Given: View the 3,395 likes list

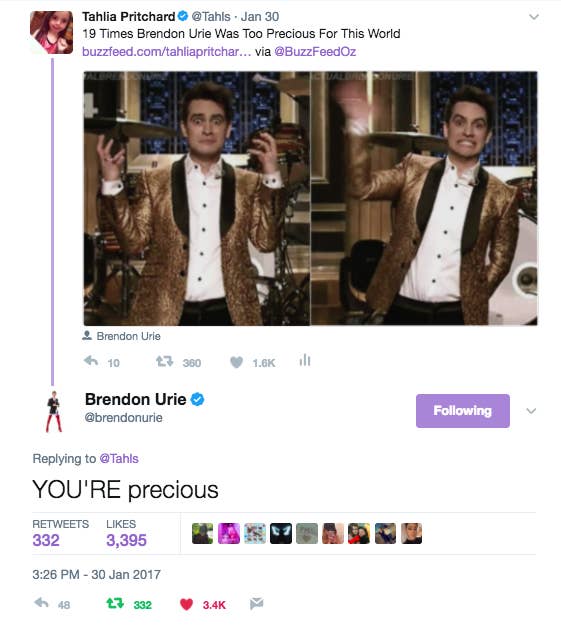Looking at the screenshot, I should [126, 540].
